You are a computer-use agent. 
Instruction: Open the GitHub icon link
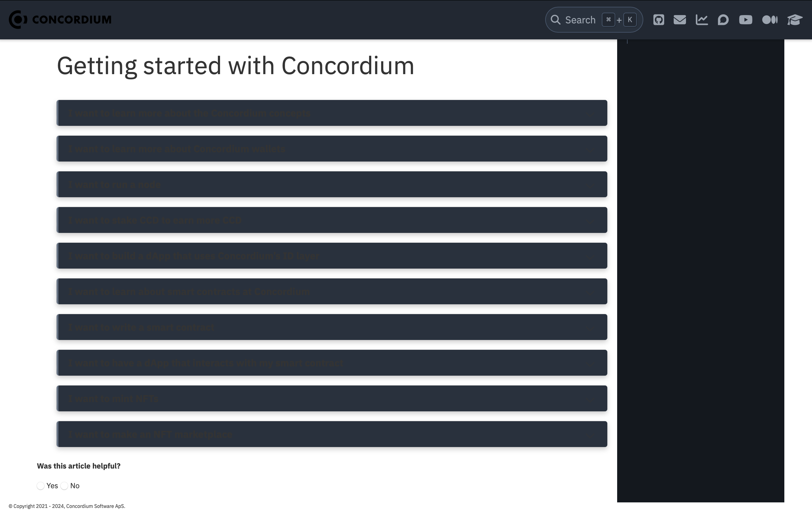tap(658, 20)
